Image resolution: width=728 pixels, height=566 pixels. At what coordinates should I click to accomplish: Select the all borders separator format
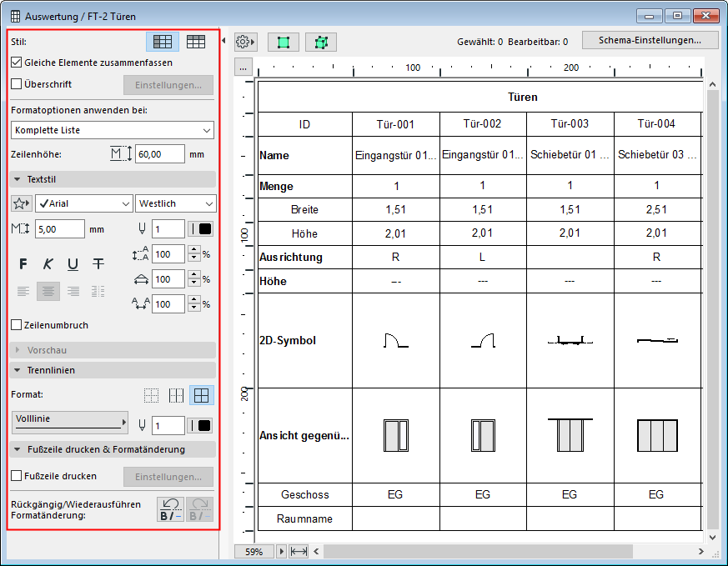point(200,395)
